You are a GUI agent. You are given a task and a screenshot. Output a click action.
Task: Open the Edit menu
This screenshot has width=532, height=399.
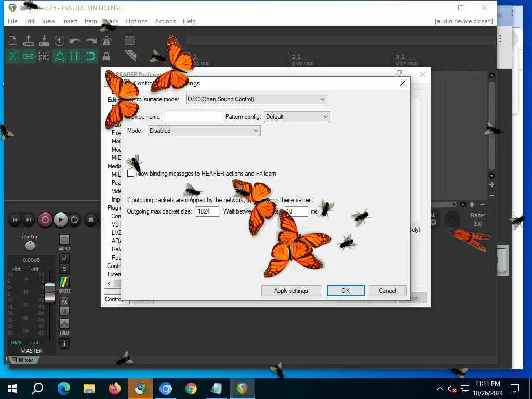pyautogui.click(x=30, y=21)
